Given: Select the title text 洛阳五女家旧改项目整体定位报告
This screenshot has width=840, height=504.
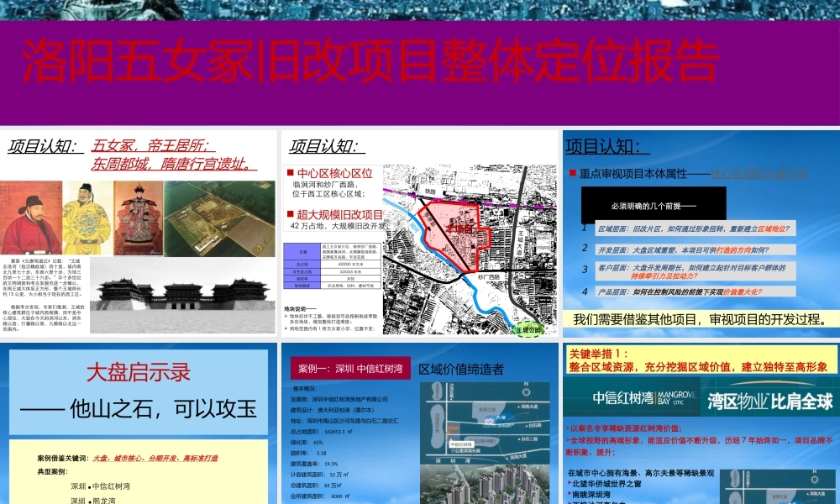Looking at the screenshot, I should (370, 60).
